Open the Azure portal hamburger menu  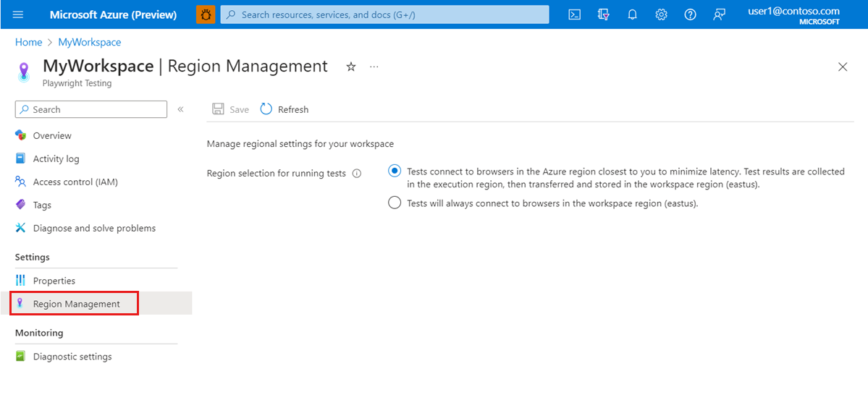[x=18, y=14]
